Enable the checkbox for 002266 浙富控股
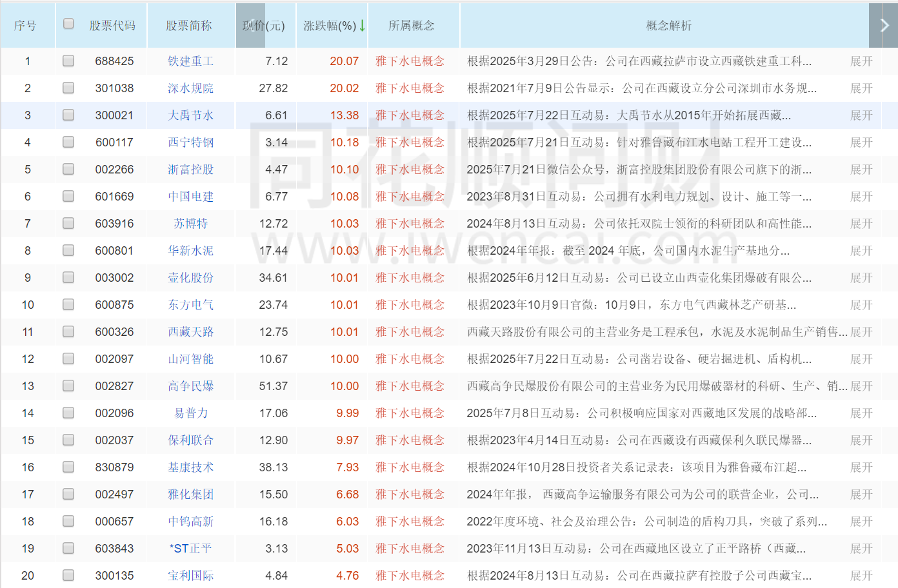898x588 pixels. [68, 169]
